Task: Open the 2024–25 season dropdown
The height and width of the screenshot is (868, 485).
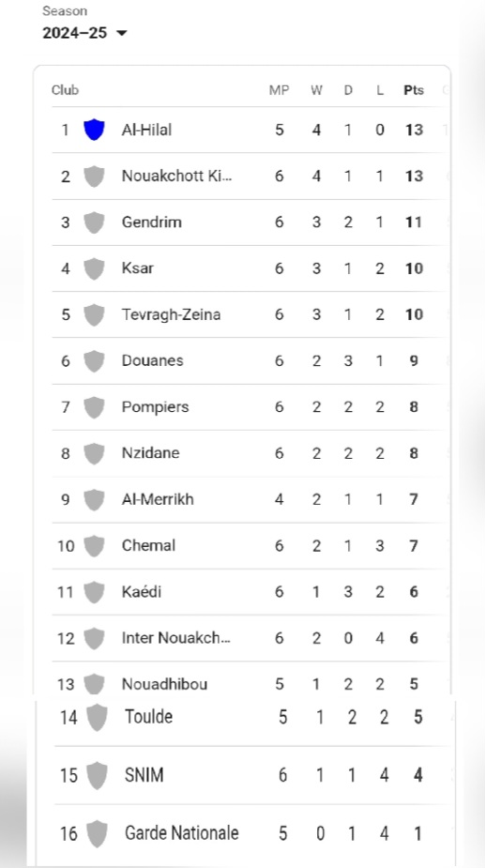Action: tap(84, 33)
